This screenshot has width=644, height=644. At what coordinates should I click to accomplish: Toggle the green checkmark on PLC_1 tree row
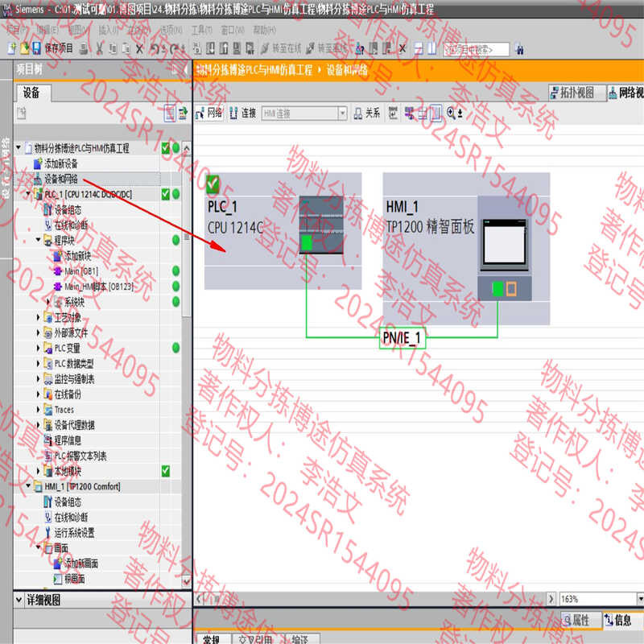click(x=166, y=194)
